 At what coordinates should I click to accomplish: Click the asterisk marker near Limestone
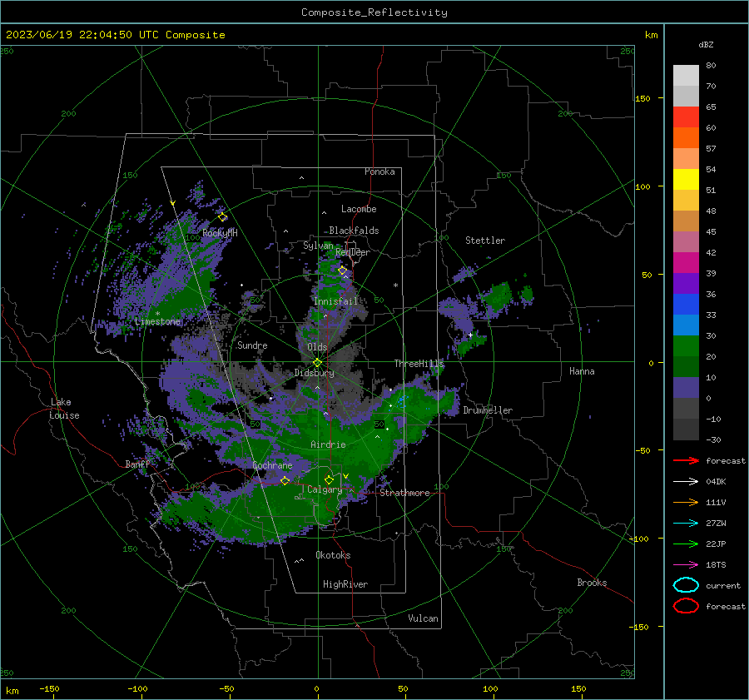click(x=157, y=314)
